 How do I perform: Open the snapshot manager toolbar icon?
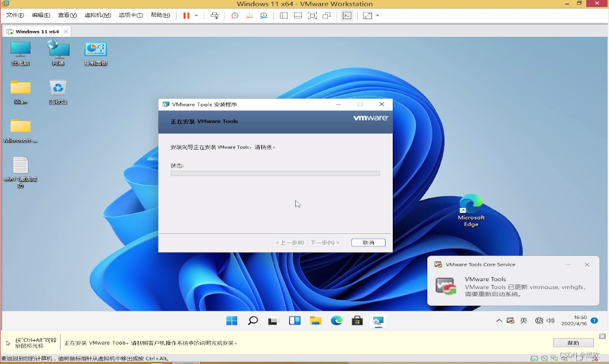click(264, 15)
